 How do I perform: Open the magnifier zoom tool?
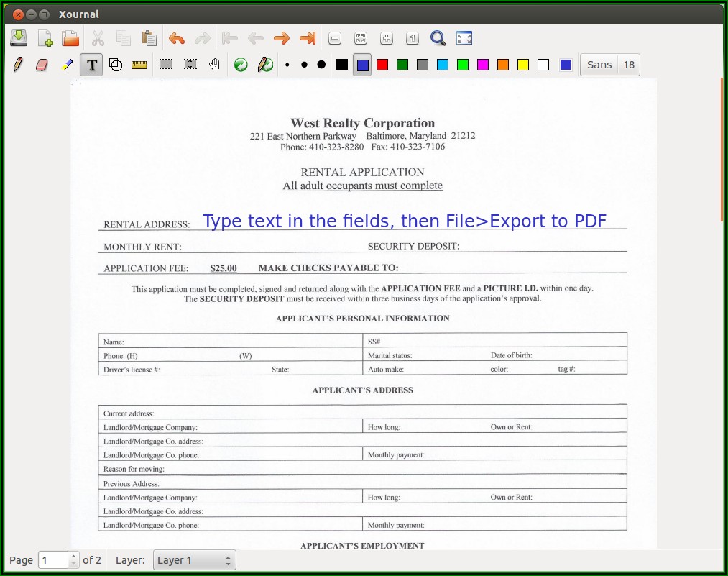(438, 38)
